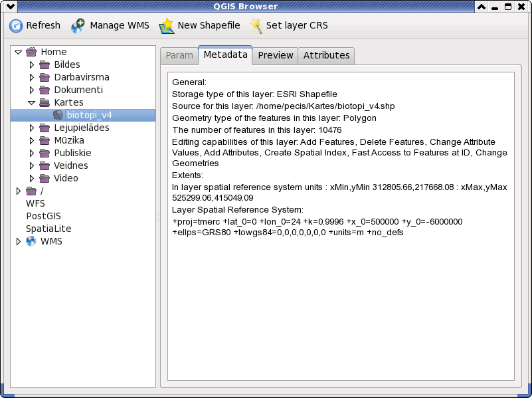Click the New Shapefile star icon

coord(167,26)
